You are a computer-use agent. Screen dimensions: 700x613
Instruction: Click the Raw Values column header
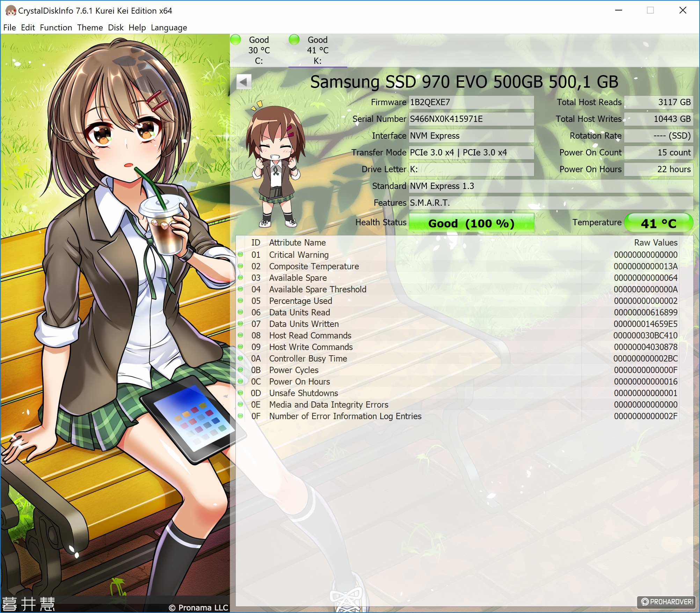[656, 242]
